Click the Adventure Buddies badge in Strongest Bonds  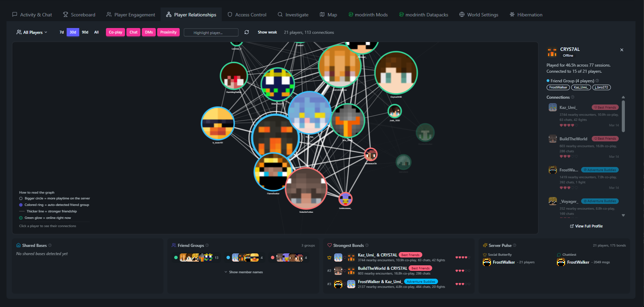click(x=421, y=281)
